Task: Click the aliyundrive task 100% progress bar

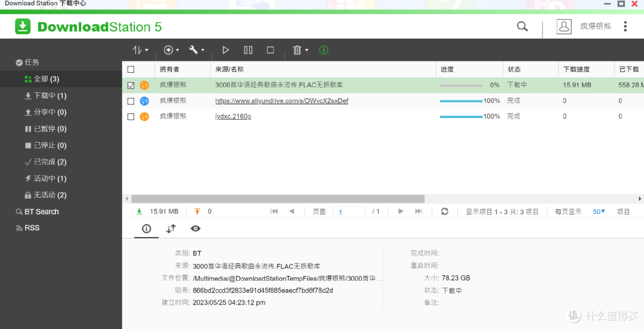Action: tap(461, 101)
